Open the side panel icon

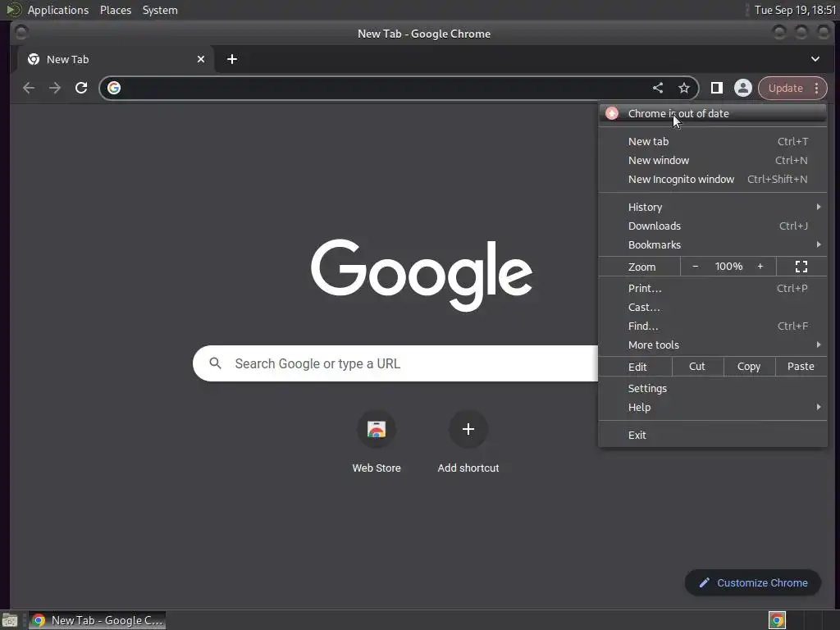point(716,88)
